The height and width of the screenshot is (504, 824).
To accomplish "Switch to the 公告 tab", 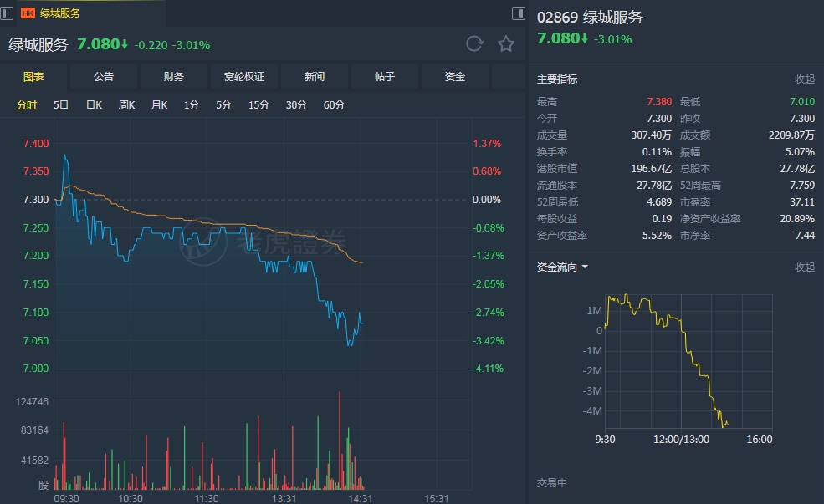I will (x=104, y=77).
